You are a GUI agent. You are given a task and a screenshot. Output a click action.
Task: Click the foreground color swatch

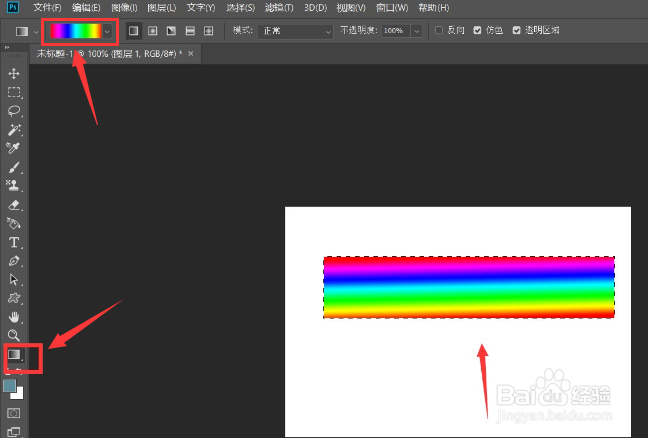pos(10,386)
